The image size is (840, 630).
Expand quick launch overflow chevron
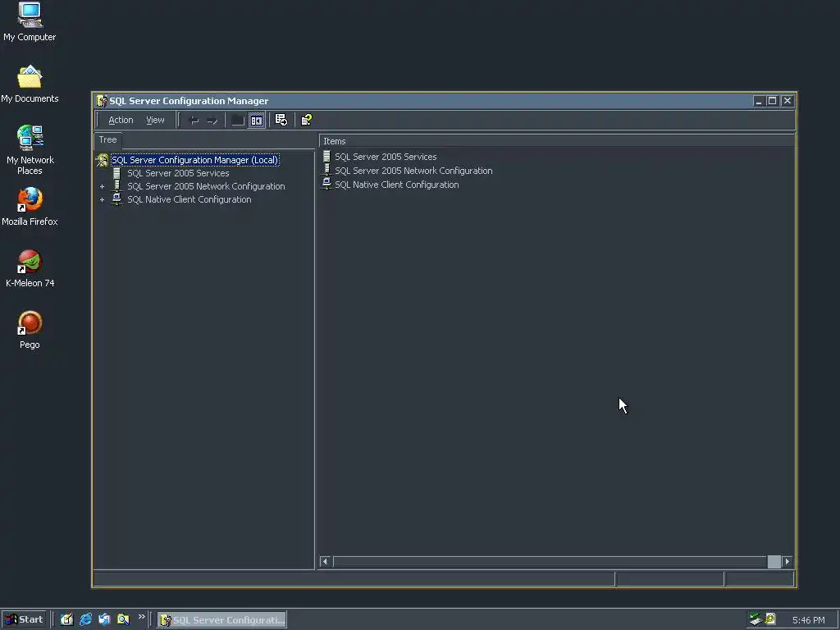[141, 617]
